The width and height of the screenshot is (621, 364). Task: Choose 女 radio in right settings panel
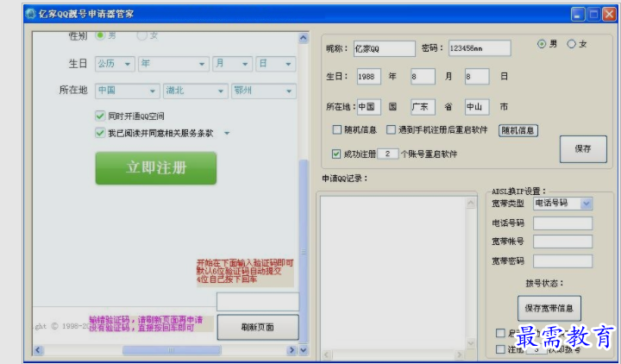[x=571, y=44]
